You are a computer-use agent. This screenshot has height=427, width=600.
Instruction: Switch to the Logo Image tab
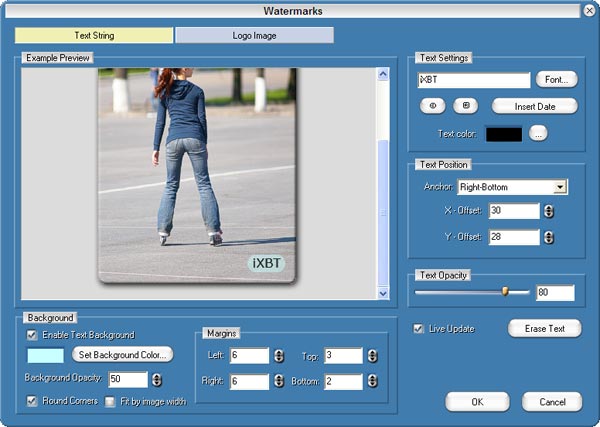click(254, 36)
